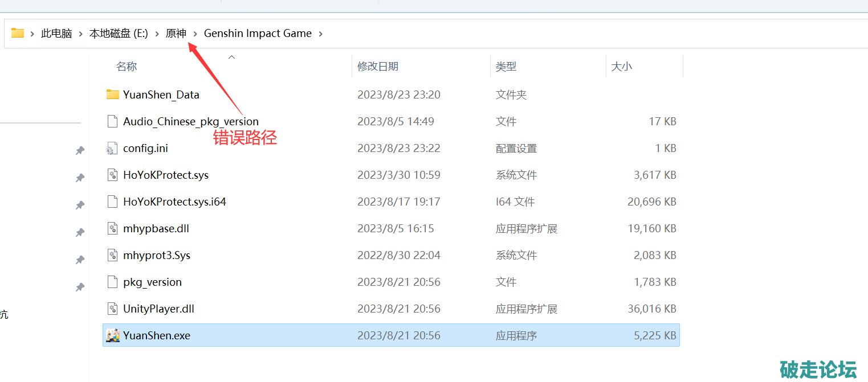868x382 pixels.
Task: Navigate to 原神 folder in breadcrumb
Action: click(x=176, y=34)
